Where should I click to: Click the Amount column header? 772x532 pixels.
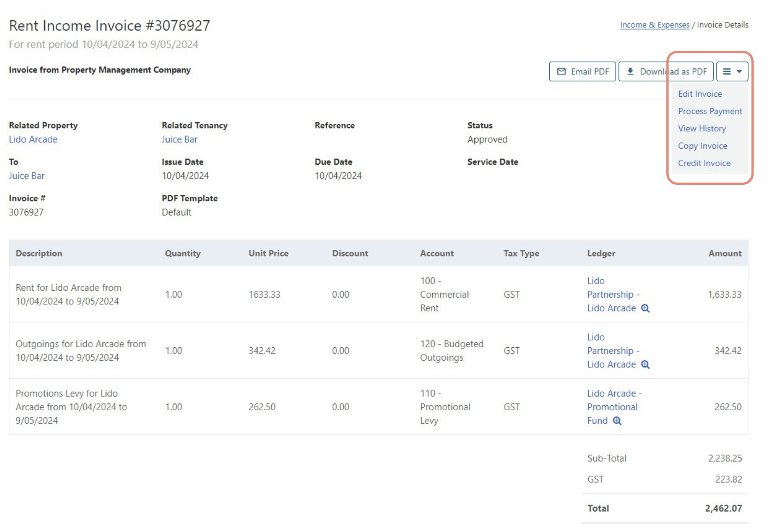coord(725,253)
